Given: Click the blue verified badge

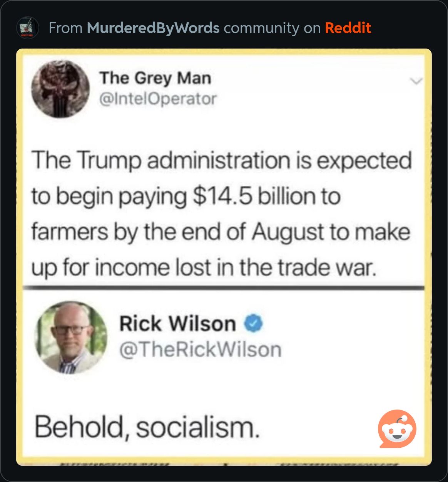Looking at the screenshot, I should [254, 323].
